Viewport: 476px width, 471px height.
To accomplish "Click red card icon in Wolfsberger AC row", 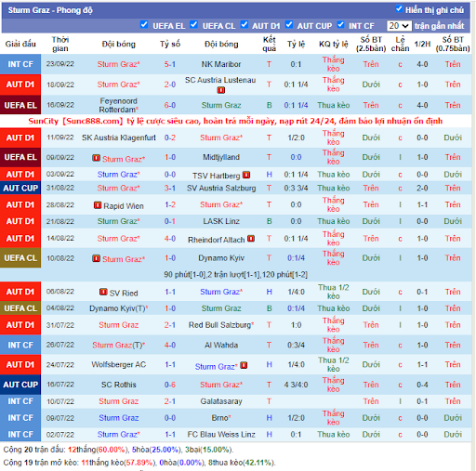I will pos(244,365).
